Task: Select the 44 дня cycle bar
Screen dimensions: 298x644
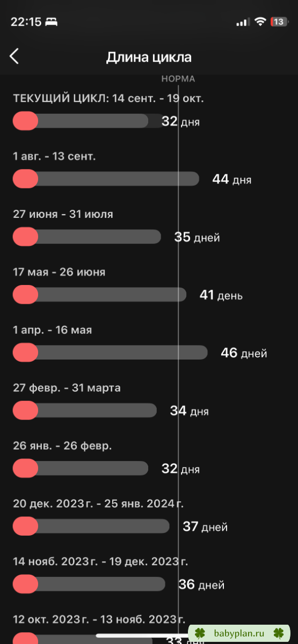Action: coord(106,179)
